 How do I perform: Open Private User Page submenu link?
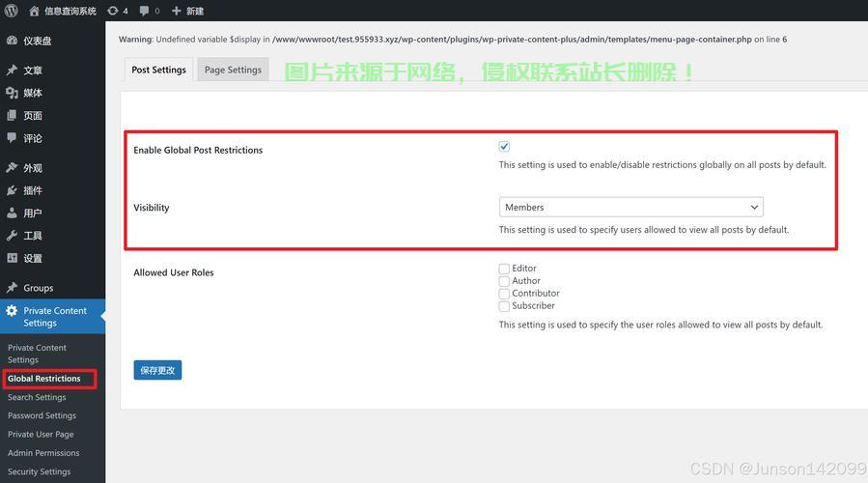41,435
